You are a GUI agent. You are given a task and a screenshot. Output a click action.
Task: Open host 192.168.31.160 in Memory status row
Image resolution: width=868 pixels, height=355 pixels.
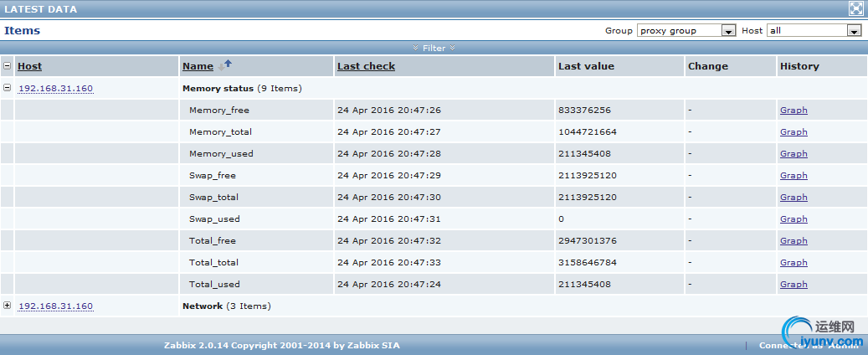coord(55,89)
